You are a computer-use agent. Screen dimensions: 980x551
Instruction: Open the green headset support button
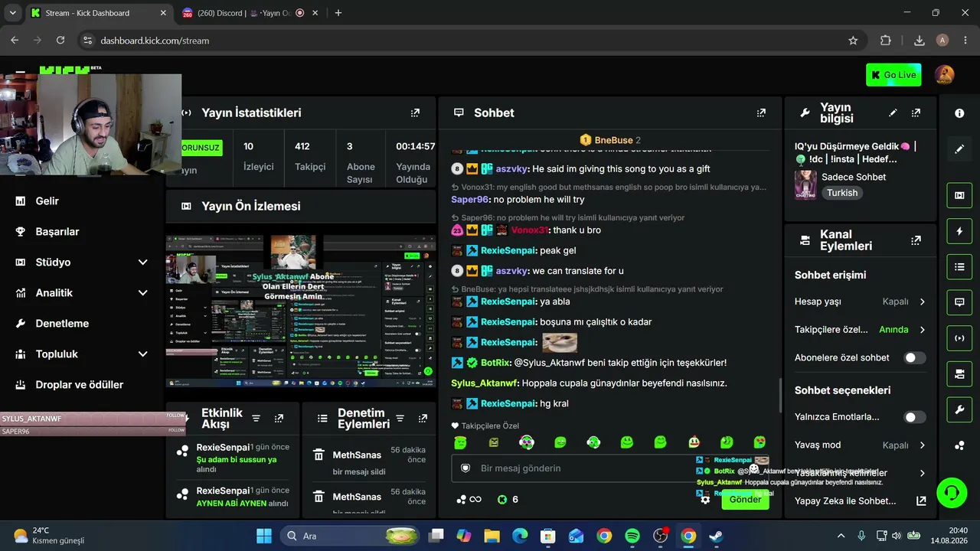(952, 492)
